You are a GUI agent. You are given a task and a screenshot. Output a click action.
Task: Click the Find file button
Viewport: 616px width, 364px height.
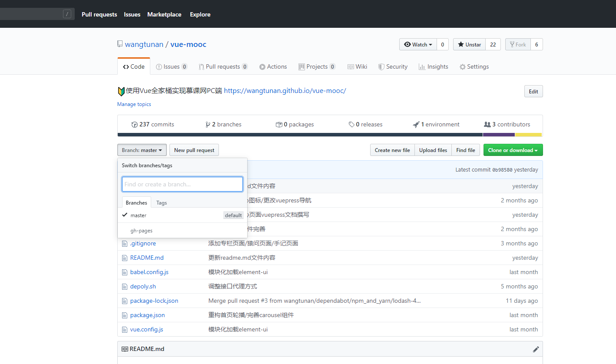[466, 150]
